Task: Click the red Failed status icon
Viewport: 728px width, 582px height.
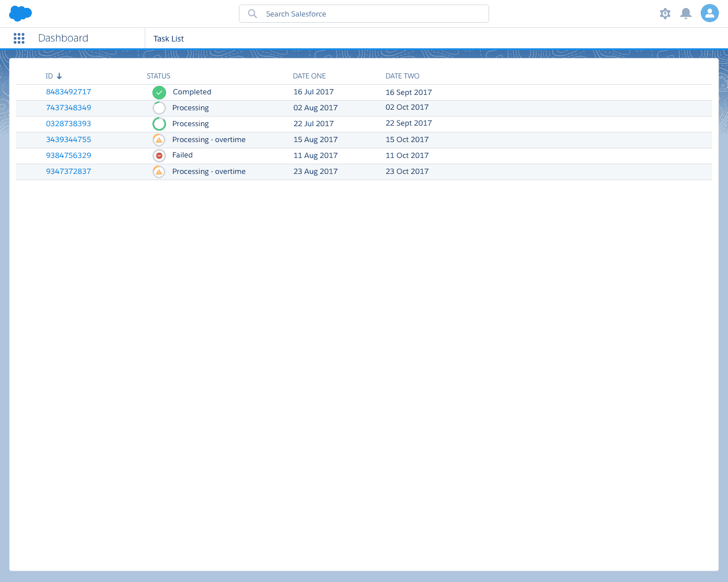Action: pyautogui.click(x=159, y=156)
